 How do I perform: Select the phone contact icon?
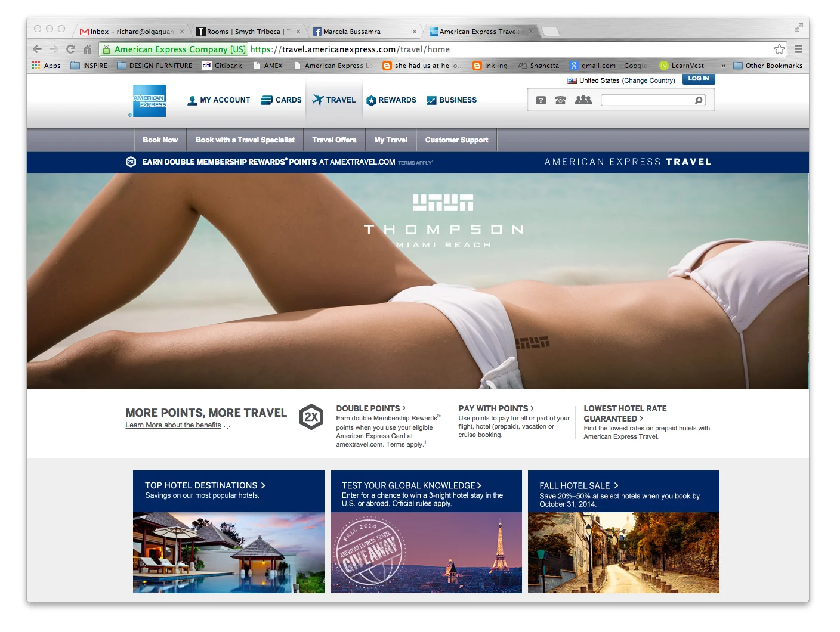coord(561,100)
